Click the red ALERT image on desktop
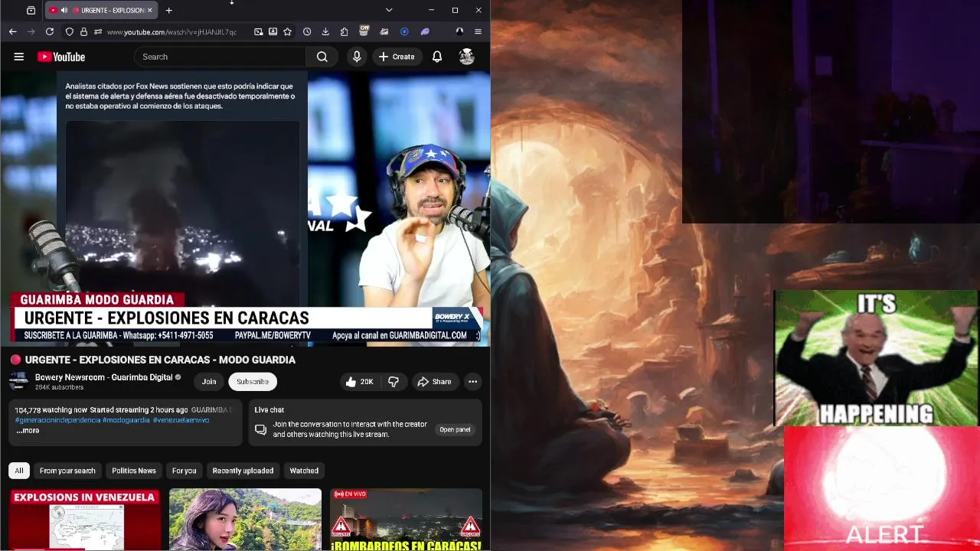This screenshot has width=980, height=551. tap(882, 489)
